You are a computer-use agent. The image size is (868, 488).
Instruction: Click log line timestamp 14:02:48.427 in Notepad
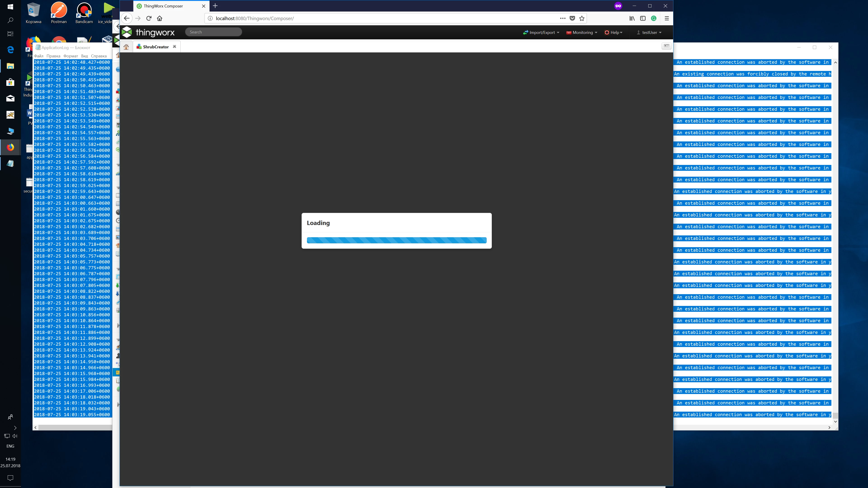(72, 62)
